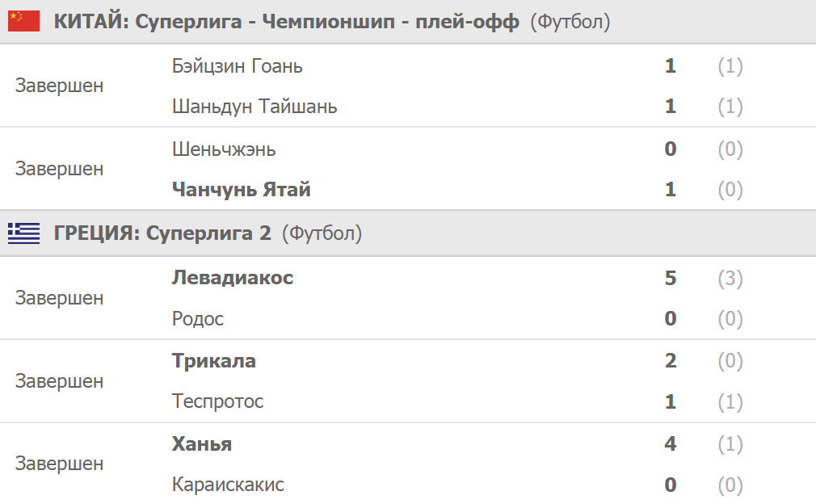Click team name Шеньчжэнь
Viewport: 816px width, 504px height.
pyautogui.click(x=224, y=149)
